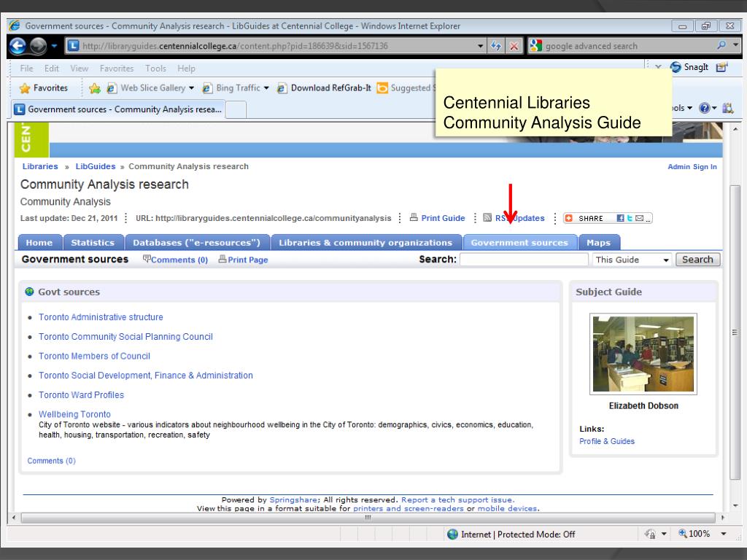Click the red Stop loading icon
Viewport: 747px width, 560px height.
514,46
